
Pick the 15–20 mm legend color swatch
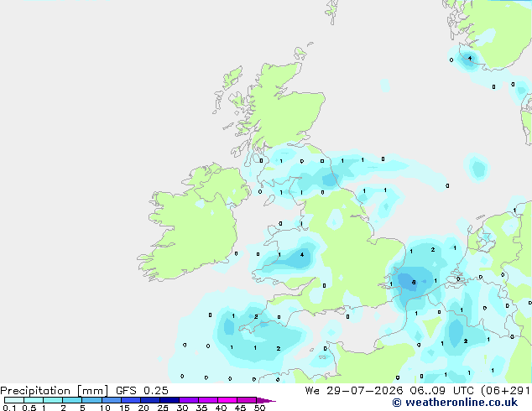[131, 400]
